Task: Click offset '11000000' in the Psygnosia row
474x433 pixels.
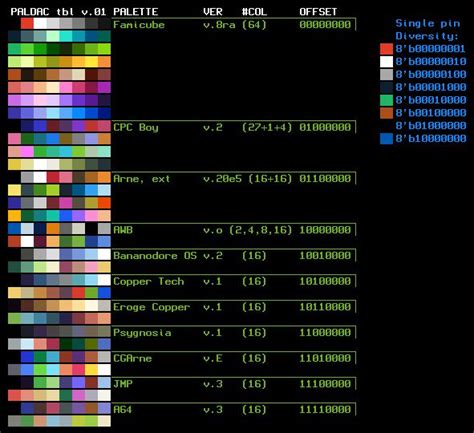Action: point(325,333)
